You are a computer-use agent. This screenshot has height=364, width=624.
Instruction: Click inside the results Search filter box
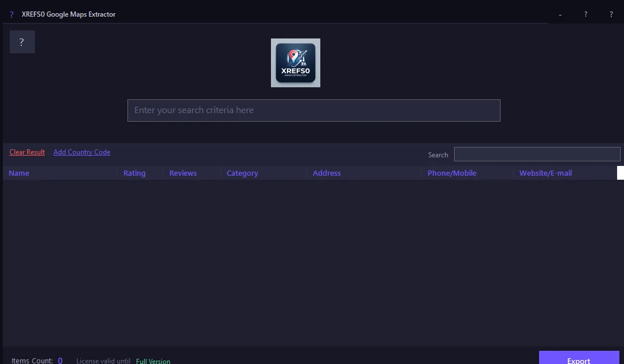tap(537, 154)
